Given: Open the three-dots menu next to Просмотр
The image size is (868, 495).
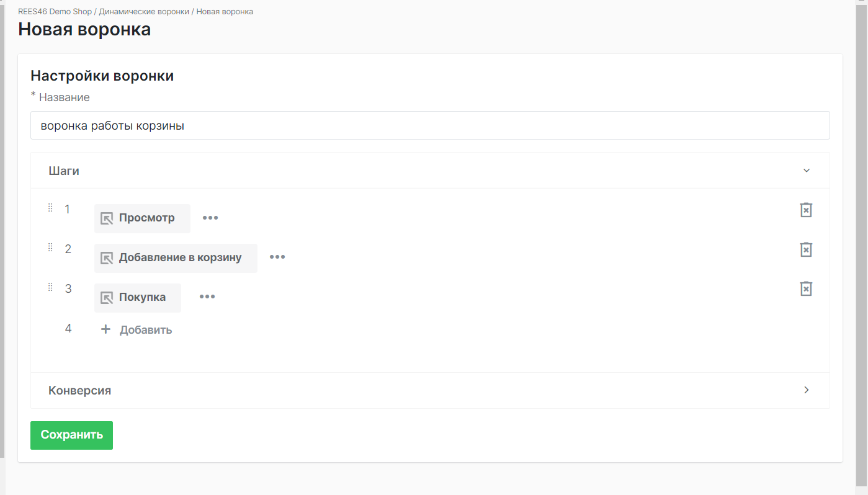Looking at the screenshot, I should (x=210, y=218).
